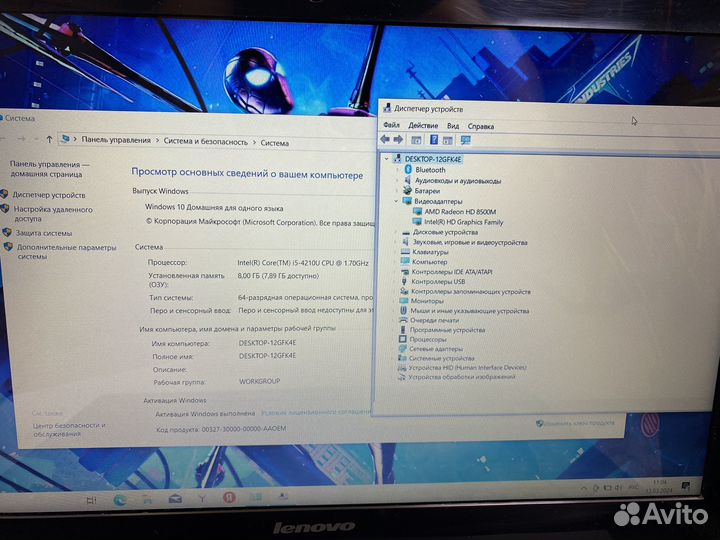This screenshot has height=540, width=720.
Task: Click the Система breadcrumb segment
Action: point(275,143)
